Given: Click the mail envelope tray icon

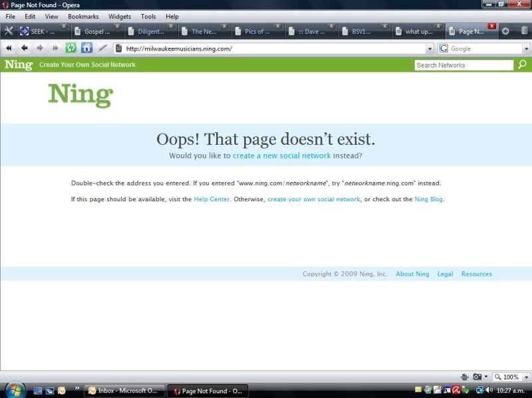Looking at the screenshot, I should [418, 390].
